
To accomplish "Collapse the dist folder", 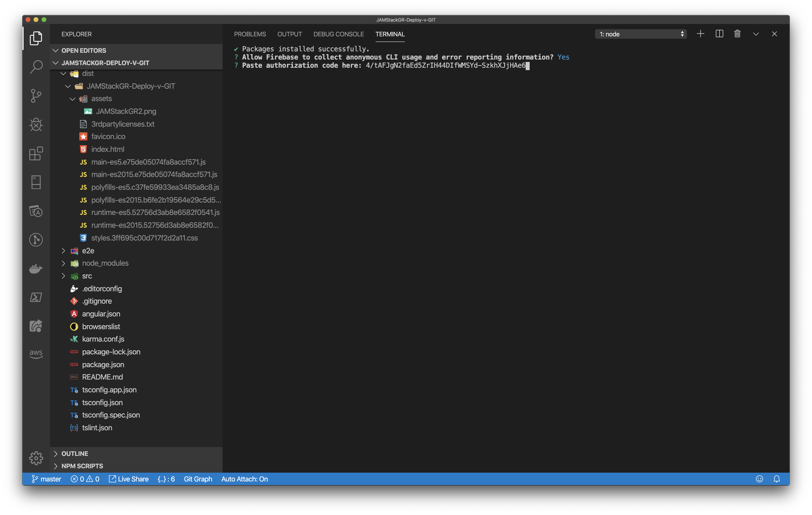I will tap(136, 74).
